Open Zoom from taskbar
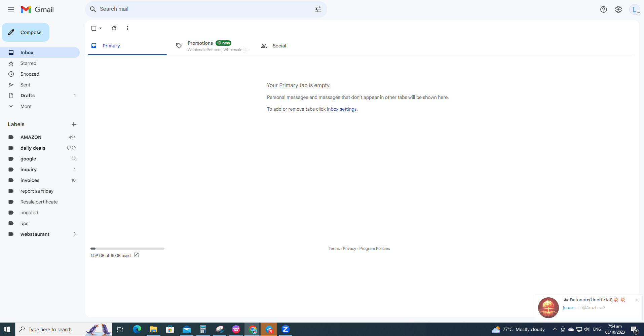Screen dimensions: 644x336 coord(285,329)
